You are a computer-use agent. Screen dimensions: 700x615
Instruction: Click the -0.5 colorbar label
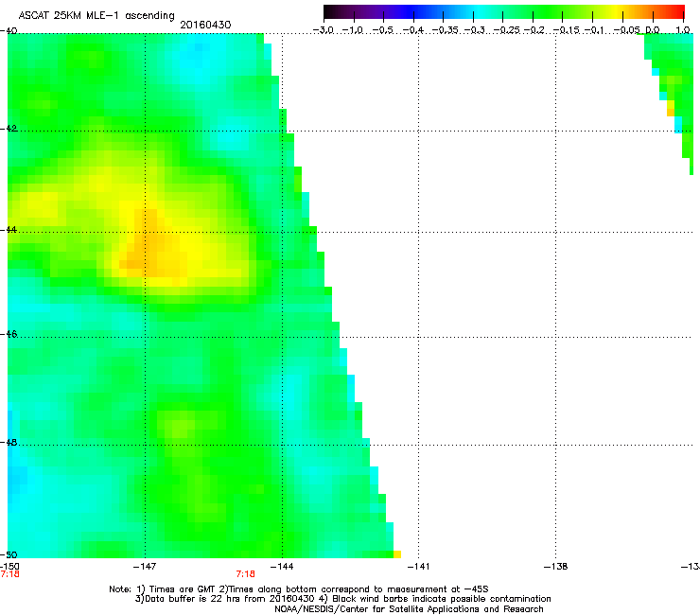[383, 30]
